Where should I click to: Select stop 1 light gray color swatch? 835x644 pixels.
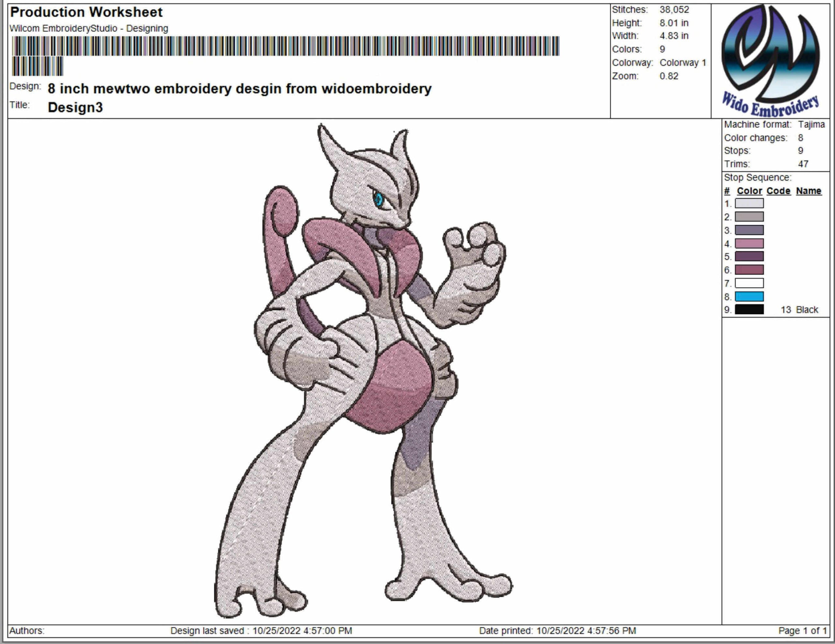pyautogui.click(x=749, y=204)
